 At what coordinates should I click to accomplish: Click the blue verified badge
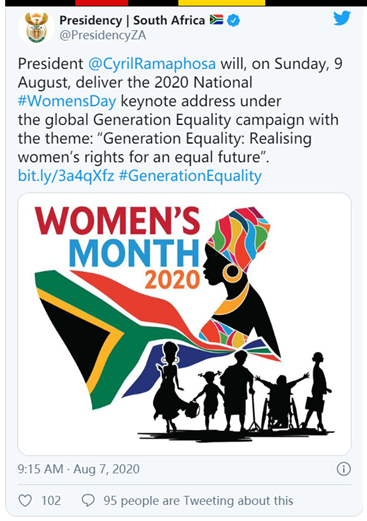coord(233,20)
